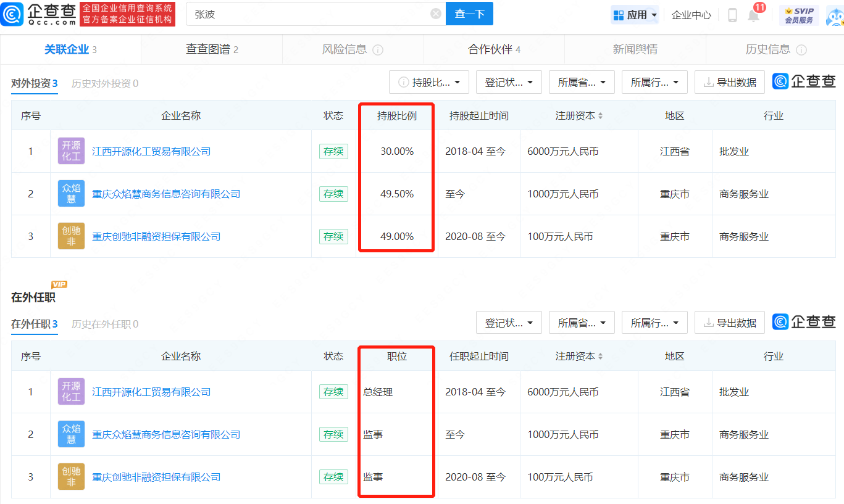844x504 pixels.
Task: Click the 持股比例 column header
Action: pyautogui.click(x=397, y=116)
